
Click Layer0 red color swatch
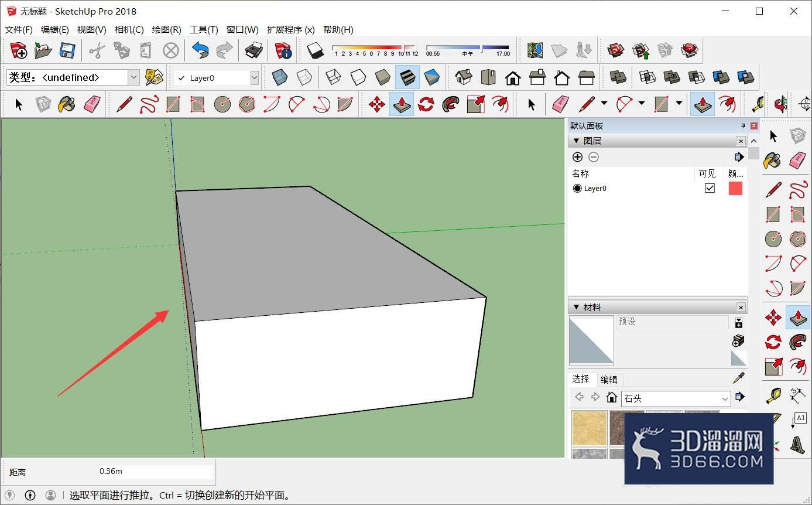click(x=735, y=188)
